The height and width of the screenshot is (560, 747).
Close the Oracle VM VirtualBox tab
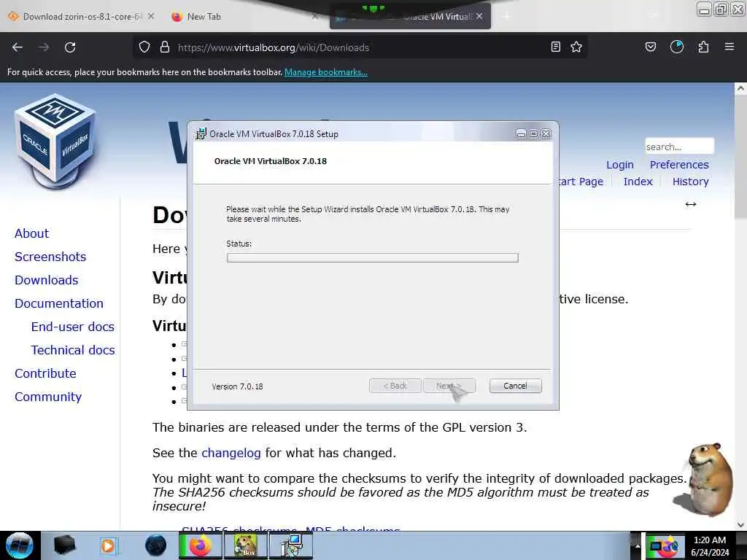[x=479, y=16]
